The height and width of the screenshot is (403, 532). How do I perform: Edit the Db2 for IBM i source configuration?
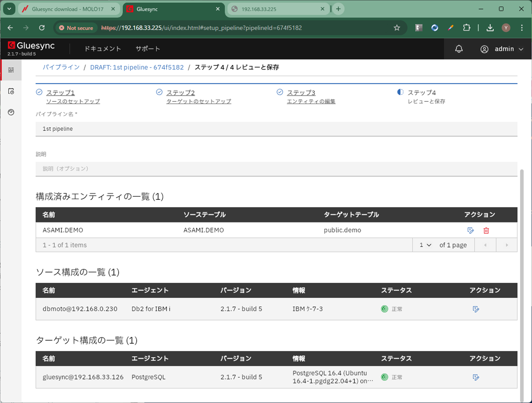(x=476, y=309)
